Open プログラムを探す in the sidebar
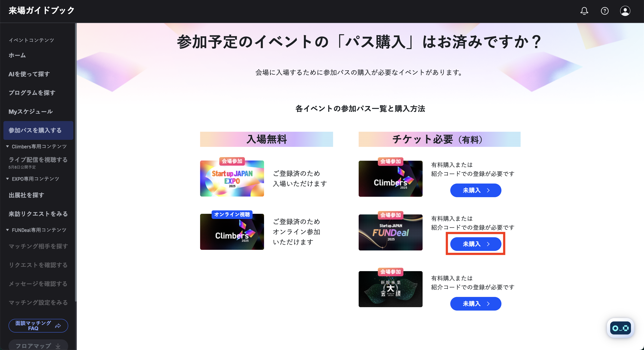Image resolution: width=644 pixels, height=350 pixels. [x=32, y=93]
